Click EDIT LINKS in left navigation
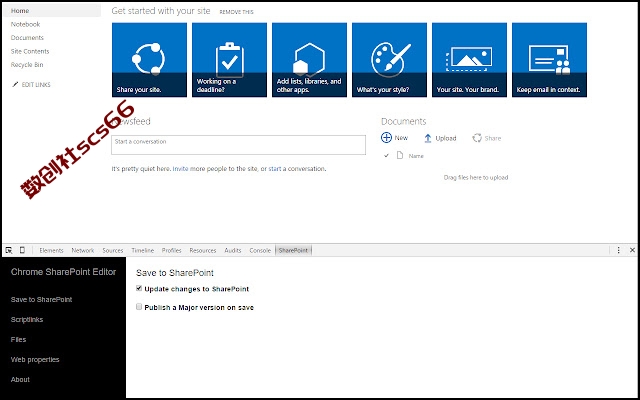 click(x=36, y=84)
